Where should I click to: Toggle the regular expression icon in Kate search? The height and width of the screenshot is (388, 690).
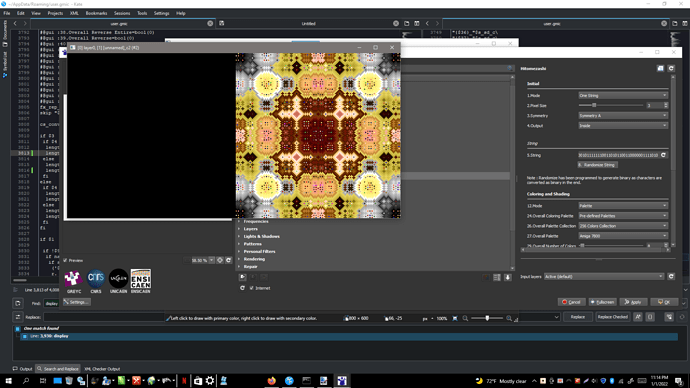[650, 317]
